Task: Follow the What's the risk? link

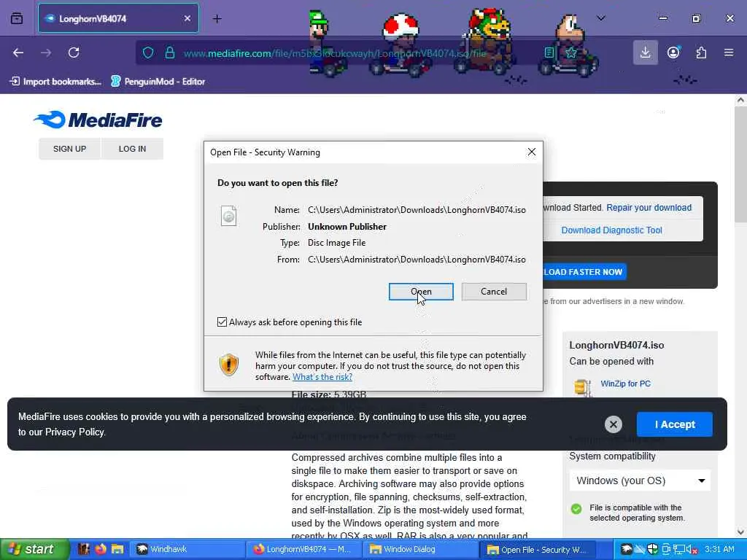Action: 322,377
